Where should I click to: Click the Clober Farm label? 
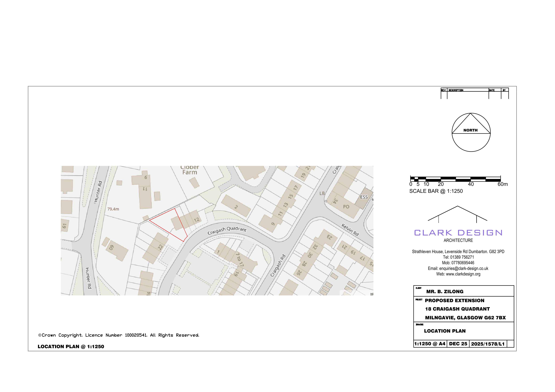coord(190,170)
